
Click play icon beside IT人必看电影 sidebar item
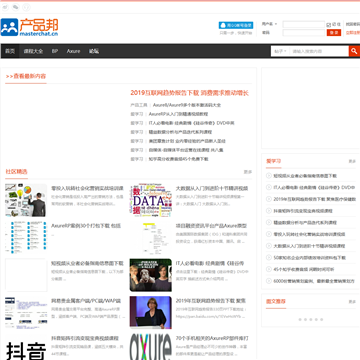click(269, 187)
